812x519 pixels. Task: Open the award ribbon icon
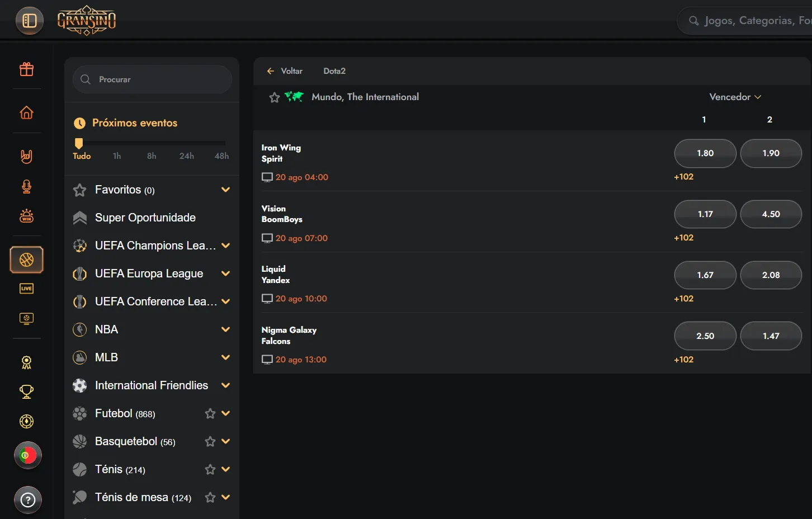pos(26,362)
